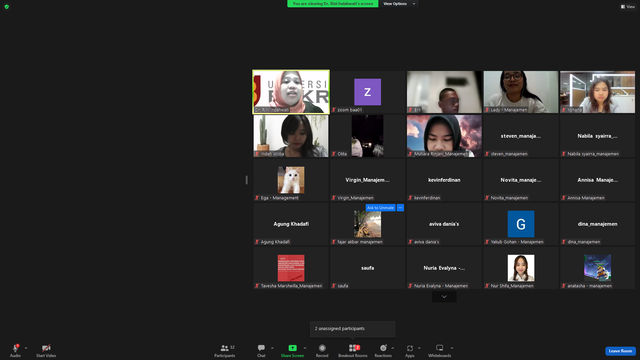Viewport: 640px width, 360px height.
Task: Click the Nuria Evalyna - Manajemen tile
Action: (x=444, y=268)
